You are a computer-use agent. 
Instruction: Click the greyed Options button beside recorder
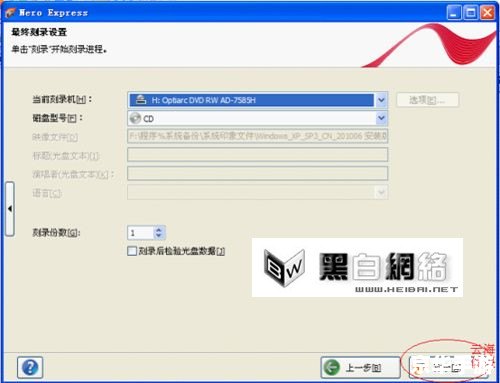428,100
